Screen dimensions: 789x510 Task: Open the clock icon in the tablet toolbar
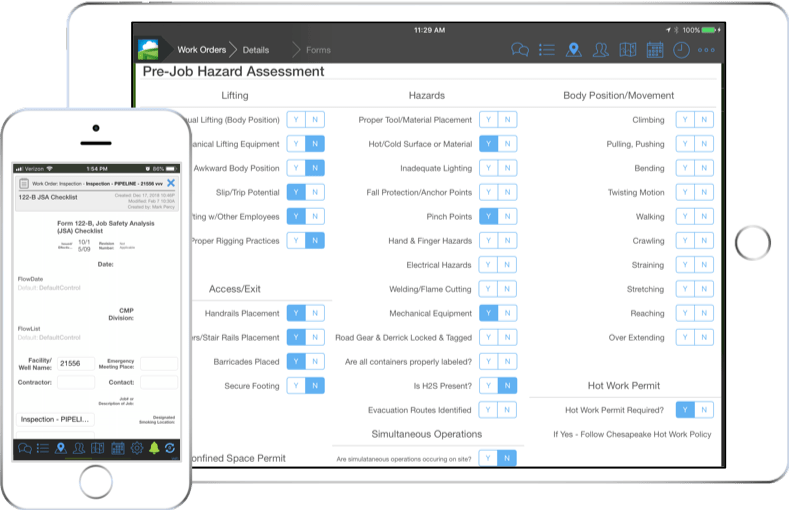(x=681, y=50)
